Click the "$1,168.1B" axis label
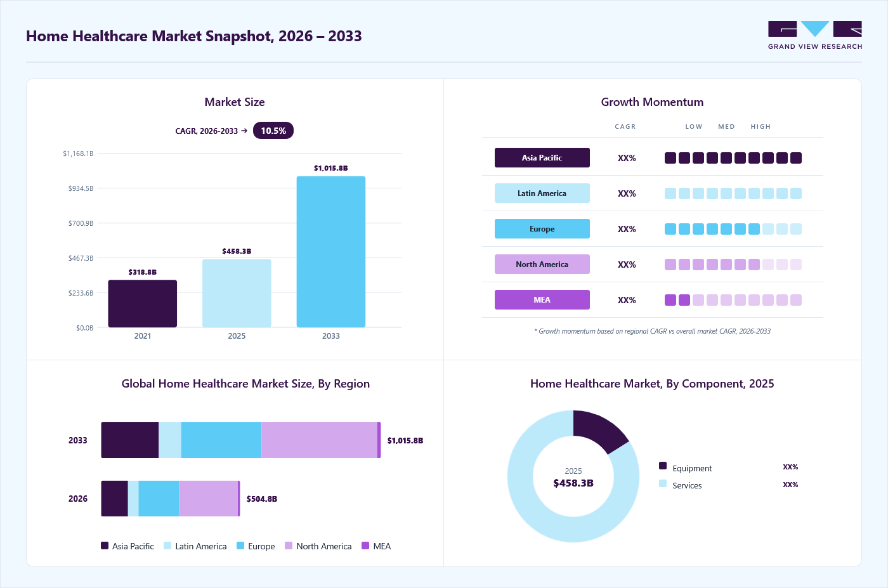The image size is (888, 588). [78, 154]
